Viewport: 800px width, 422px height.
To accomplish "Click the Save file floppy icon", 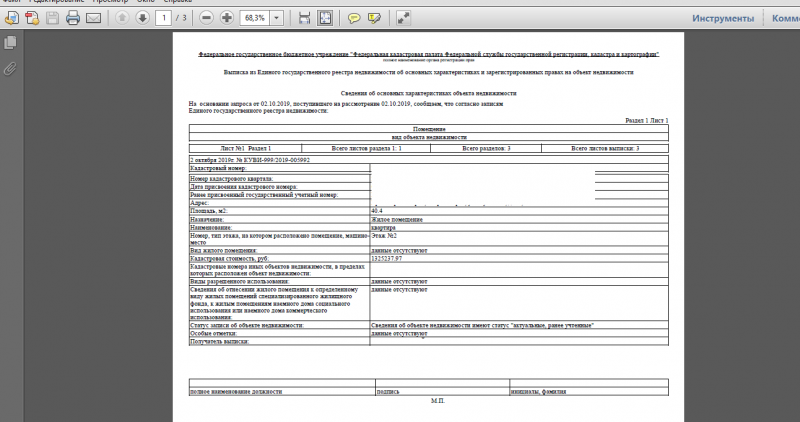I will pos(52,18).
